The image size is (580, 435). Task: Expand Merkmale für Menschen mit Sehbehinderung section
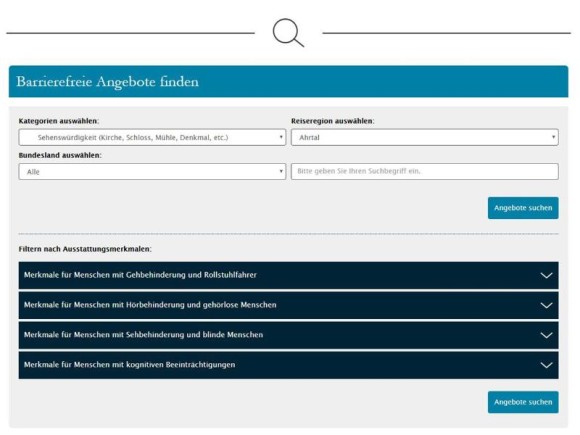pos(289,335)
